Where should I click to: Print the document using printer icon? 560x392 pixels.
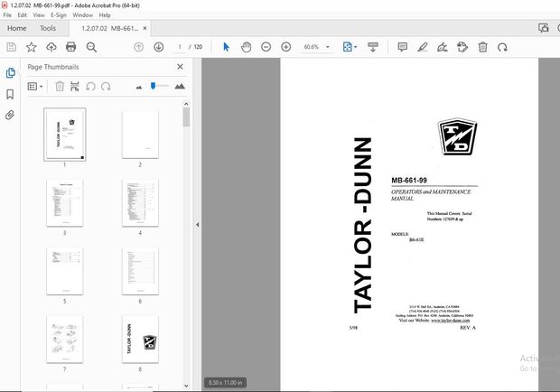[x=71, y=47]
